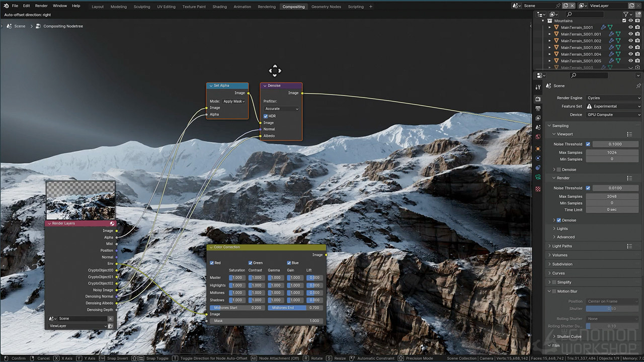
Task: Hide MainTerrain_S001 with its eye icon
Action: [631, 27]
